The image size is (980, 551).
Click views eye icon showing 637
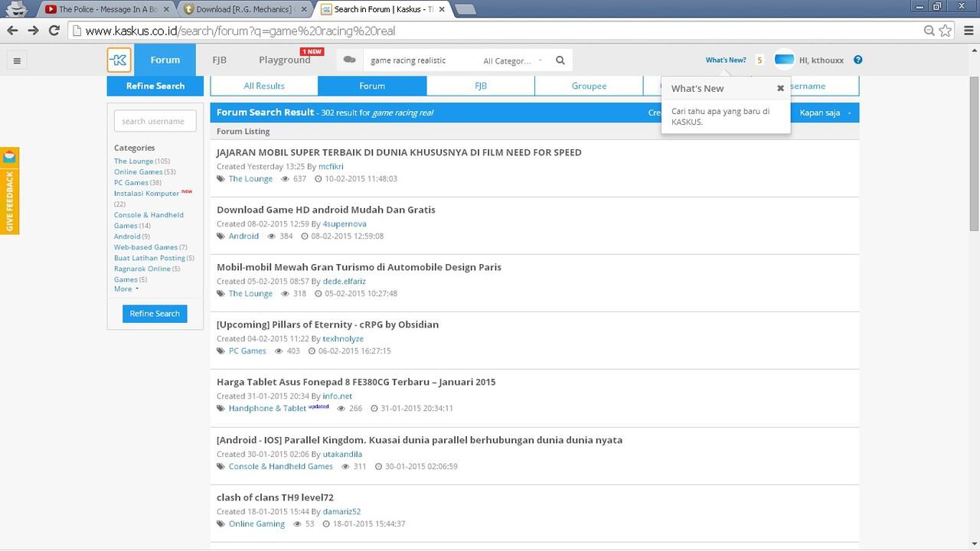coord(286,179)
